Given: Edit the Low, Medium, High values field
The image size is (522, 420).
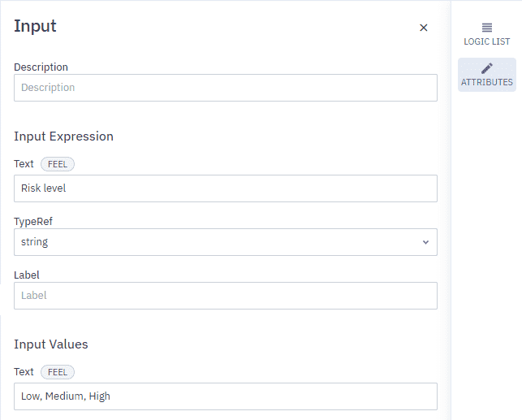Looking at the screenshot, I should coord(226,396).
